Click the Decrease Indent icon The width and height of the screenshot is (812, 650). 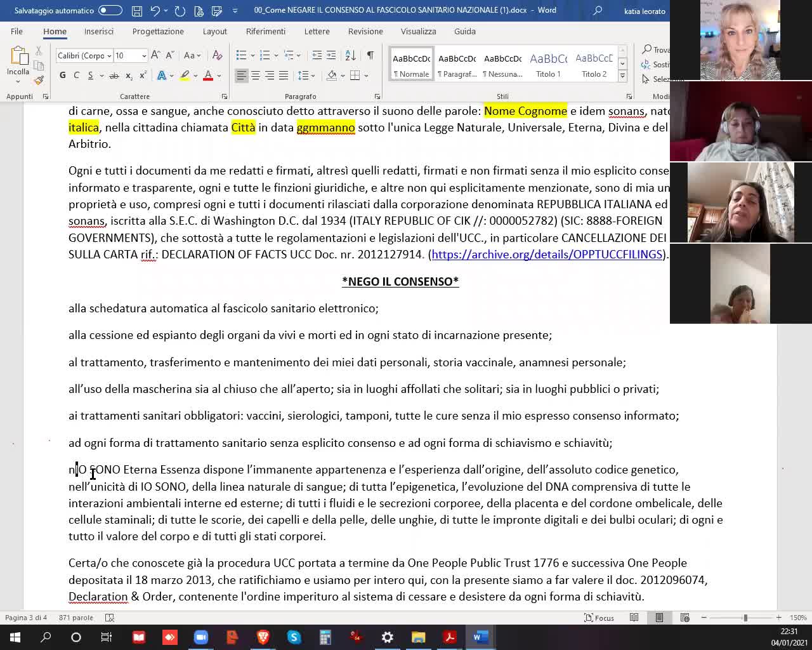[x=317, y=55]
